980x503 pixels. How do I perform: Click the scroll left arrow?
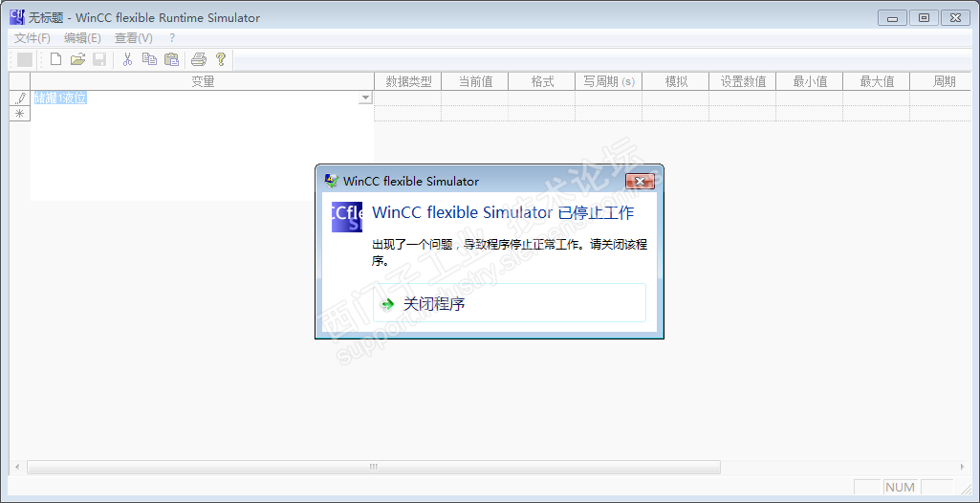(17, 467)
